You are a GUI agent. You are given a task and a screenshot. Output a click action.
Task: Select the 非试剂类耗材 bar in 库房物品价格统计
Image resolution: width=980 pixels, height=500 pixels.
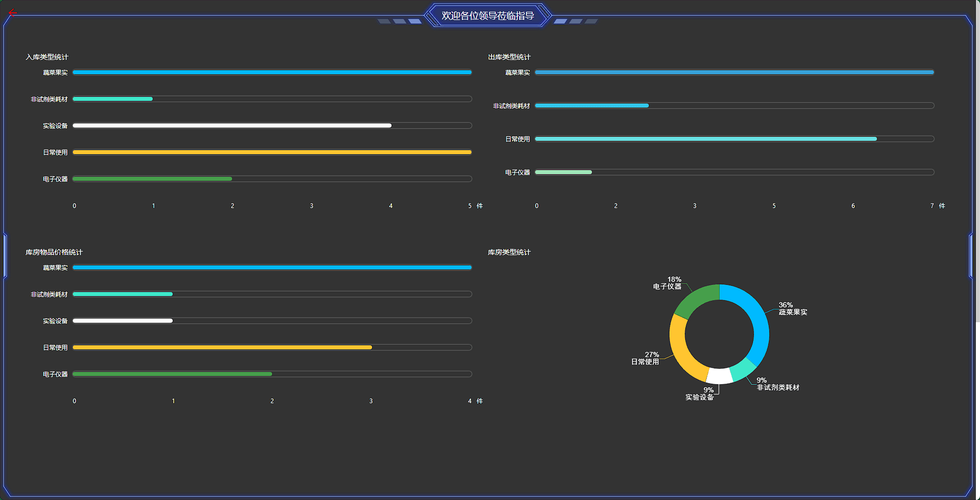(x=122, y=294)
